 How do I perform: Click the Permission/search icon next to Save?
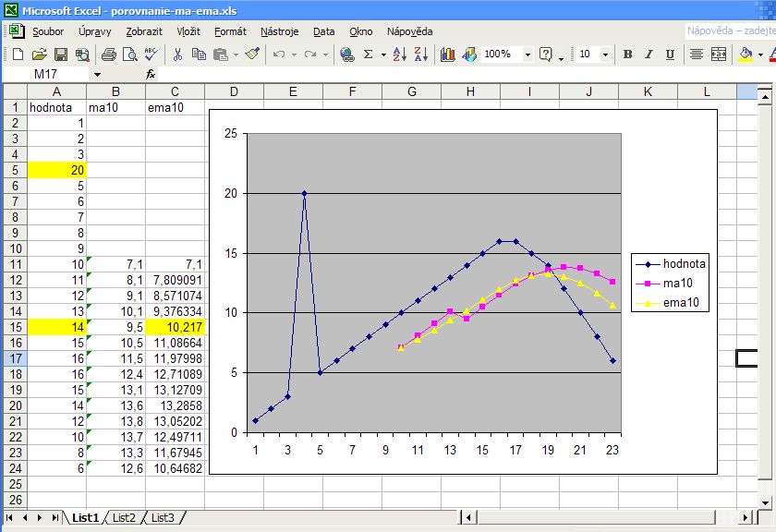[x=82, y=54]
